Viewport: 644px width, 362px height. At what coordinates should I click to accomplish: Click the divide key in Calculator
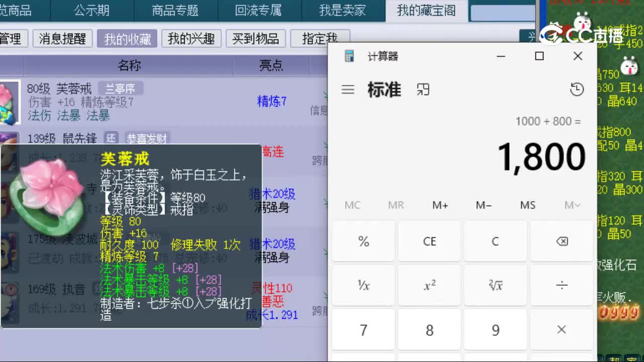coord(561,286)
